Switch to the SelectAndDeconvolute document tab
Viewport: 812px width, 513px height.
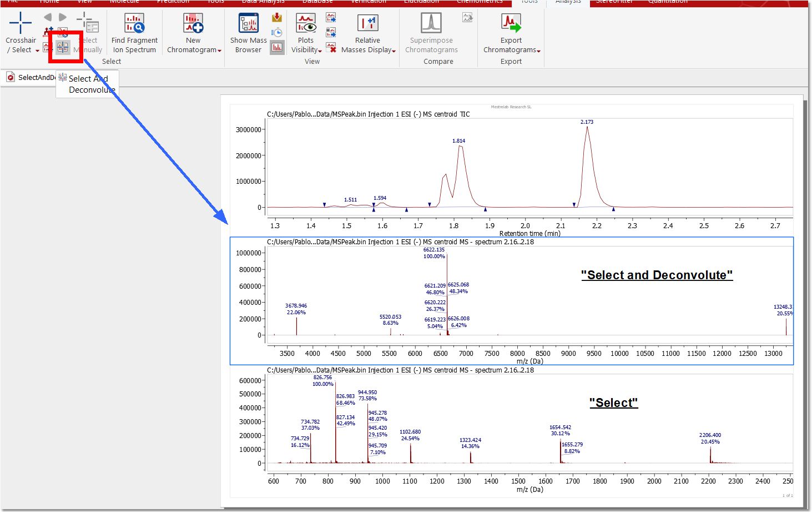pos(31,78)
